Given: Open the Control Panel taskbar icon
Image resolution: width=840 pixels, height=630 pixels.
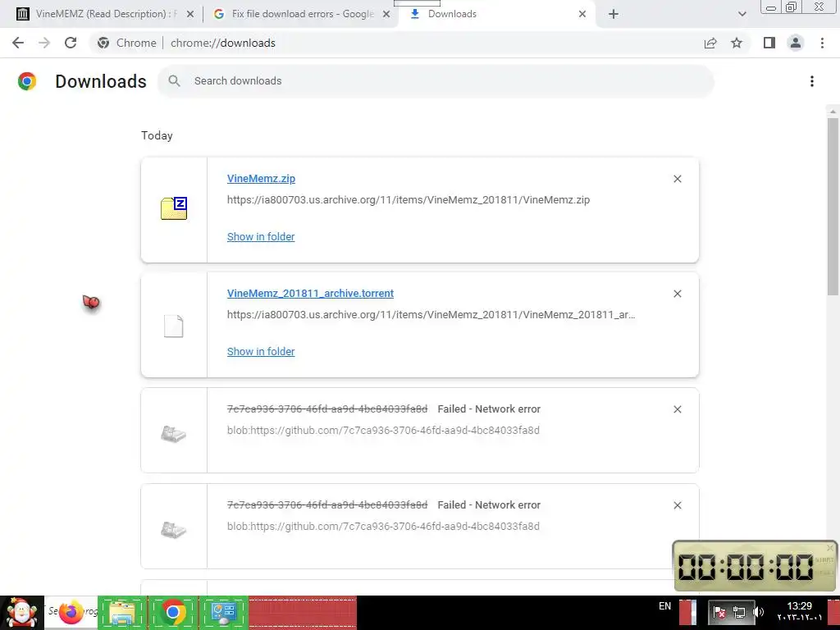Looking at the screenshot, I should (x=223, y=612).
